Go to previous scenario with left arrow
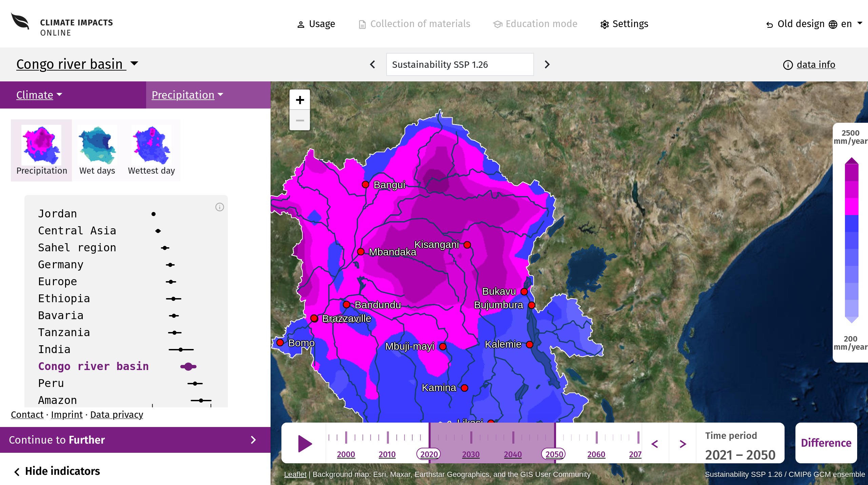 [x=373, y=64]
